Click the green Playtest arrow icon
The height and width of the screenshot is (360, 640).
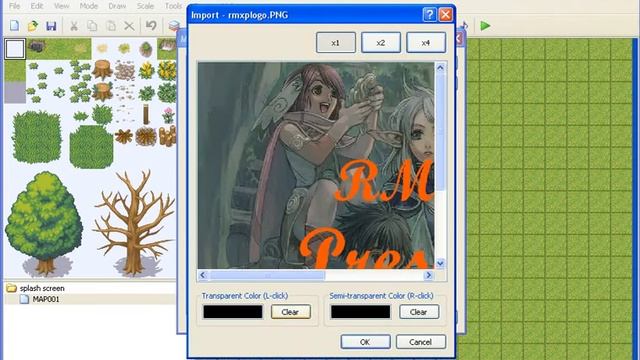pos(485,26)
